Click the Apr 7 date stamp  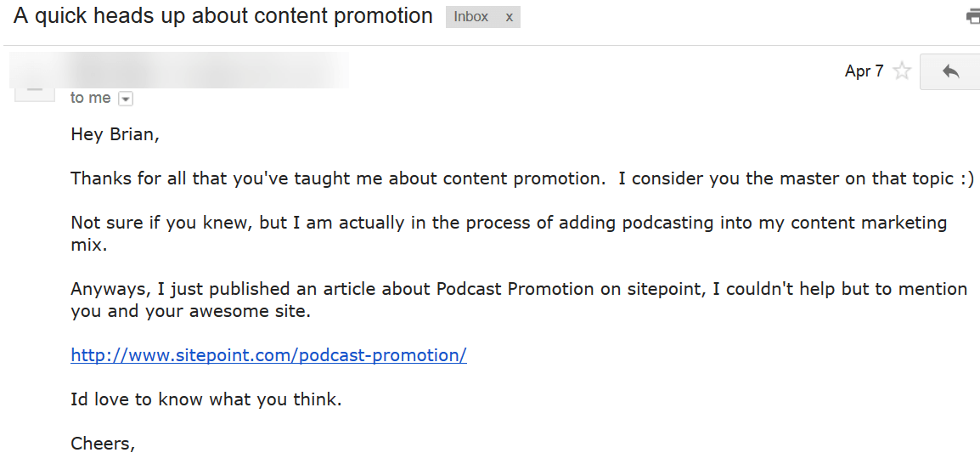[x=865, y=71]
